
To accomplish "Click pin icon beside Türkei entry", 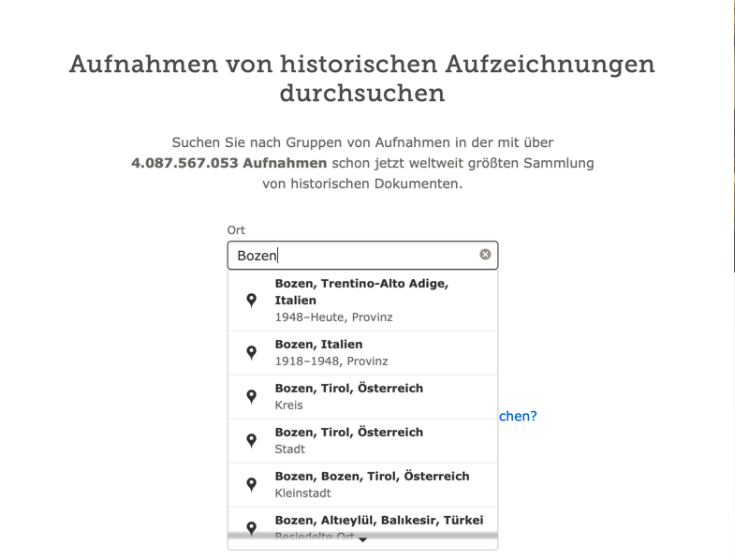I will pyautogui.click(x=252, y=528).
